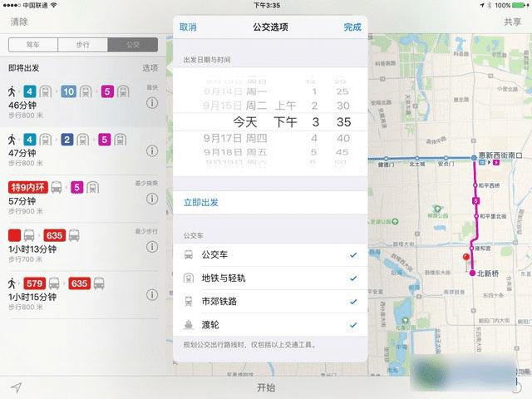Image resolution: width=532 pixels, height=399 pixels.
Task: Switch to the 驾车 driving tab
Action: [33, 44]
